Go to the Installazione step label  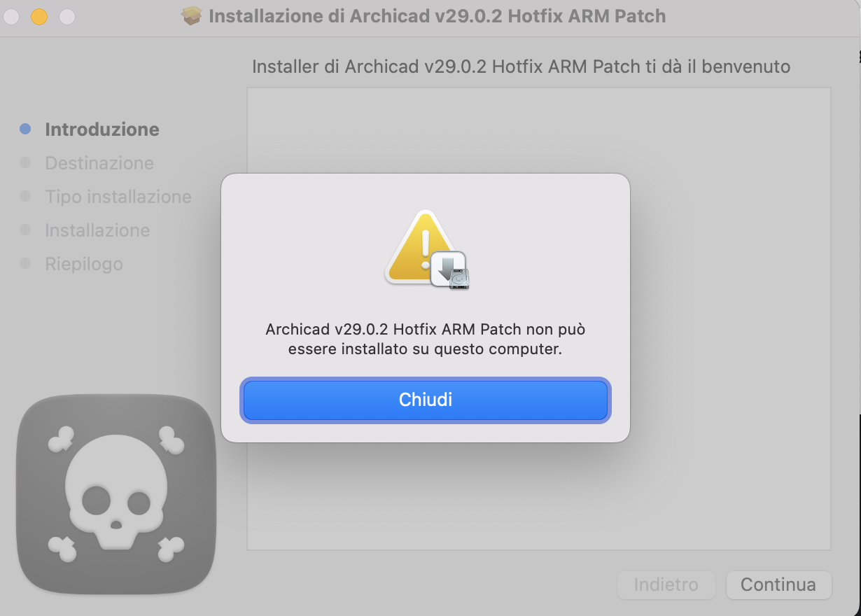(x=97, y=230)
